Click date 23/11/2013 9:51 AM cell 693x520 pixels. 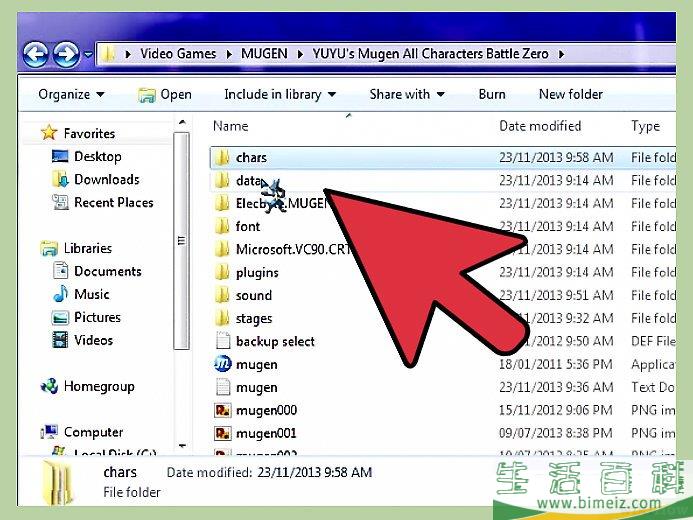(x=556, y=295)
